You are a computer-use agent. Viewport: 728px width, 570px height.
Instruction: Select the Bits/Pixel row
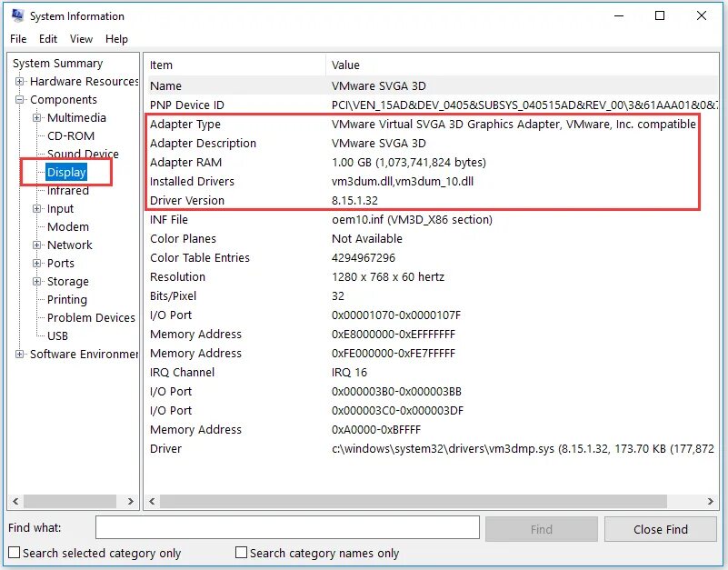[x=432, y=295]
